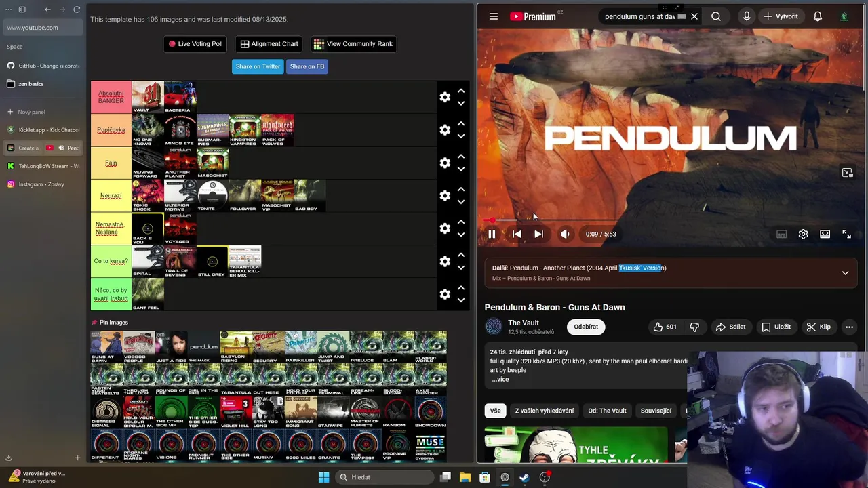Image resolution: width=868 pixels, height=488 pixels.
Task: Switch the player to theater mode
Action: [x=825, y=234]
